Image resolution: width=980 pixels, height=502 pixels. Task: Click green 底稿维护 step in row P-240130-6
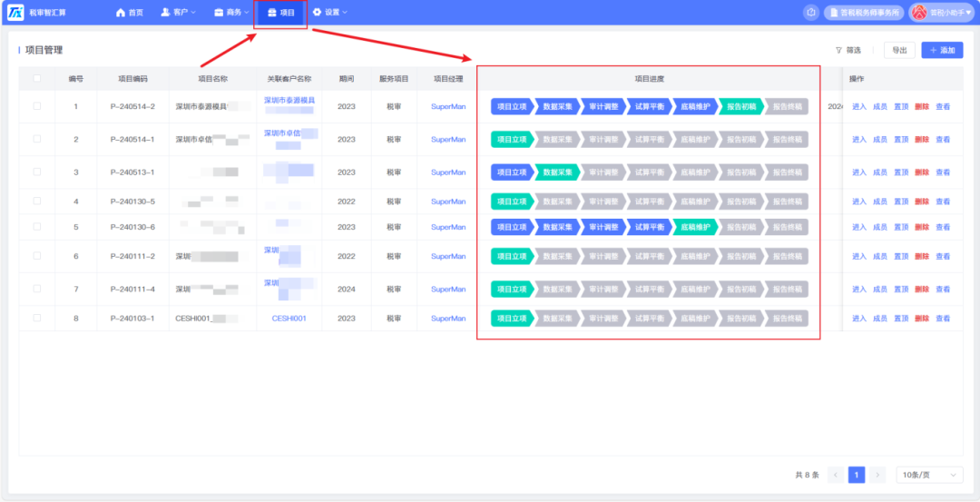696,227
